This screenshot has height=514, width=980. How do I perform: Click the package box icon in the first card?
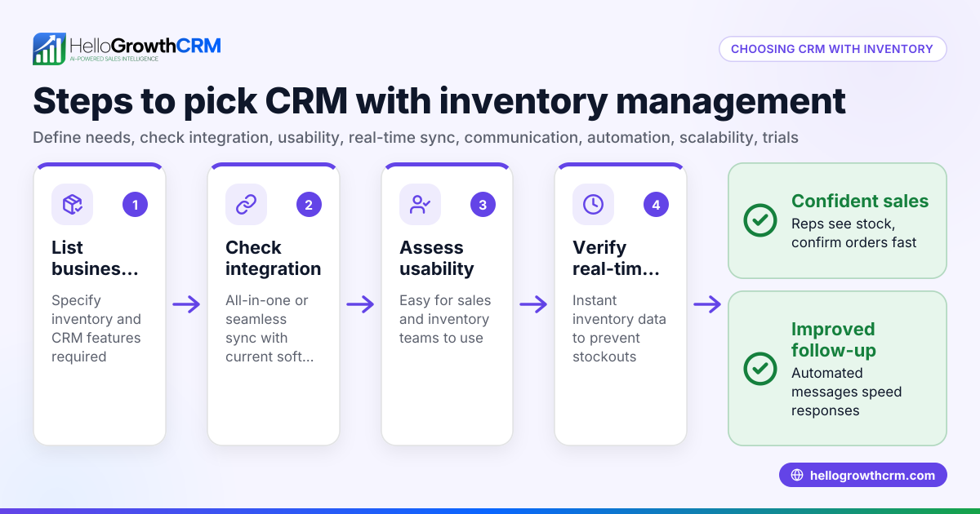click(72, 205)
